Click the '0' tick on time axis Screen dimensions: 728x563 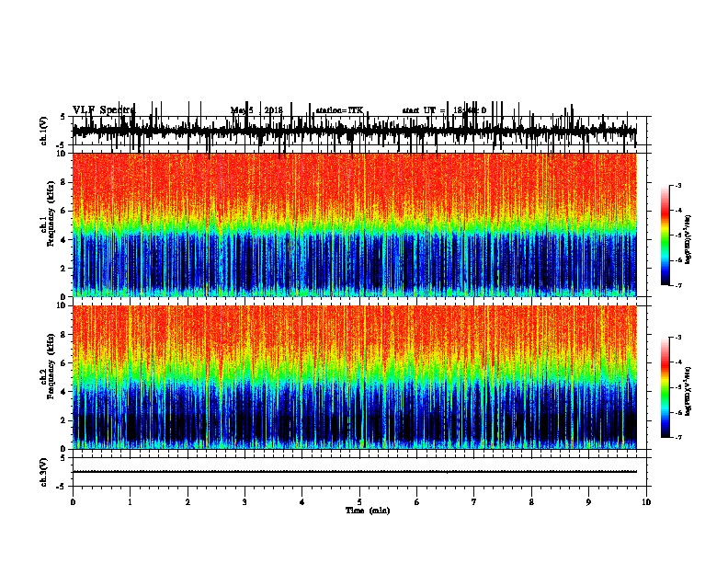(x=73, y=502)
